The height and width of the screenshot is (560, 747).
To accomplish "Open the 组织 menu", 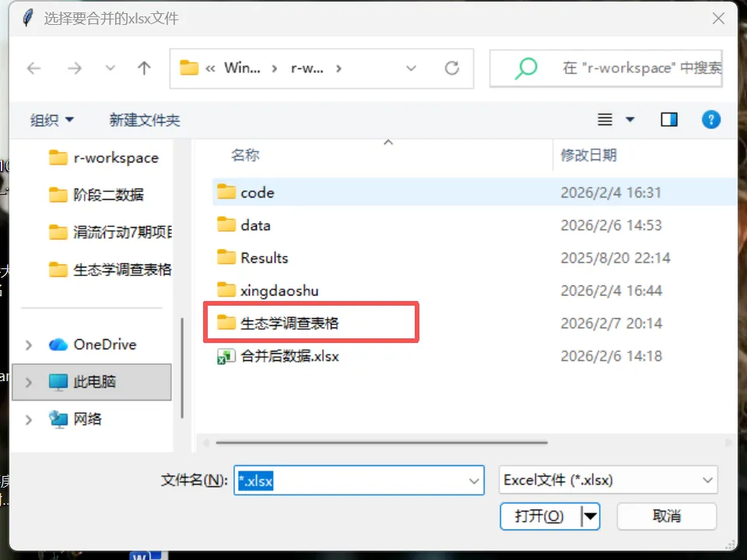I will tap(52, 120).
